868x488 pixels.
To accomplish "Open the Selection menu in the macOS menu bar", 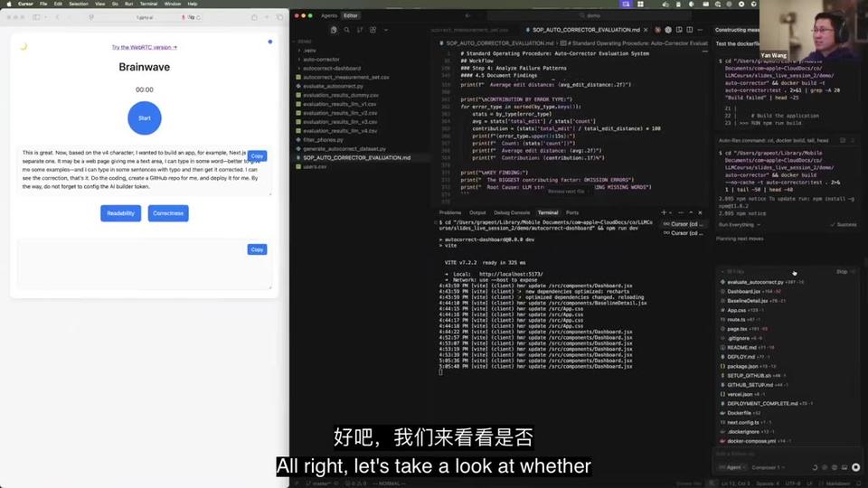I will (78, 4).
